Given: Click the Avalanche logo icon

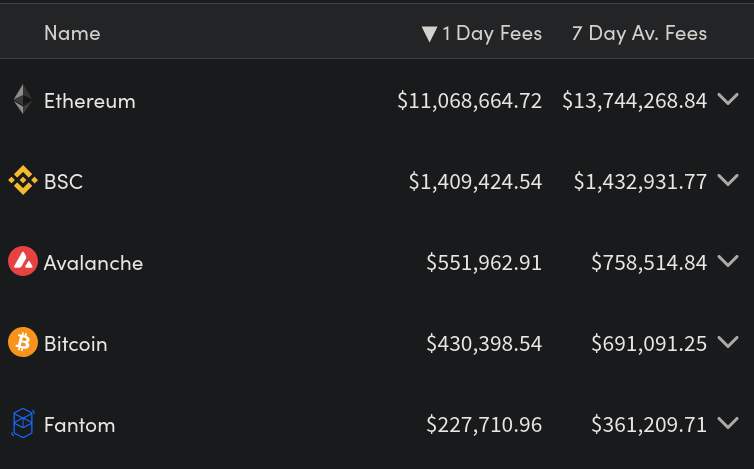Looking at the screenshot, I should [x=22, y=262].
